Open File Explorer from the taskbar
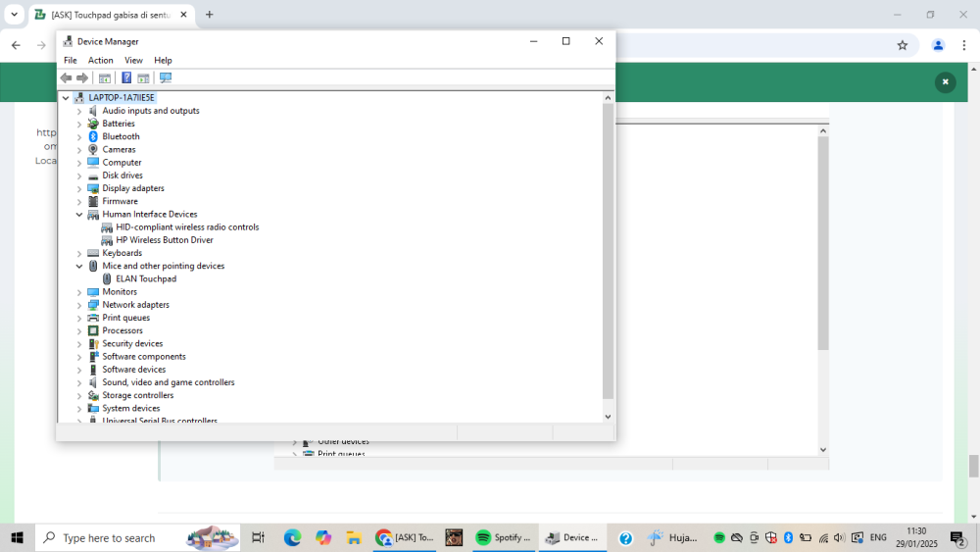This screenshot has width=980, height=552. tap(354, 537)
